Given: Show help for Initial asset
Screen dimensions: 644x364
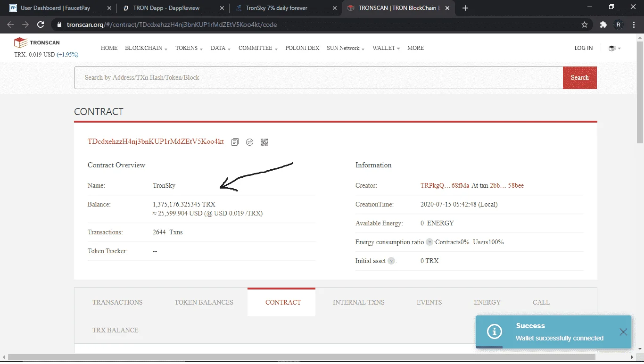Looking at the screenshot, I should coord(391,261).
